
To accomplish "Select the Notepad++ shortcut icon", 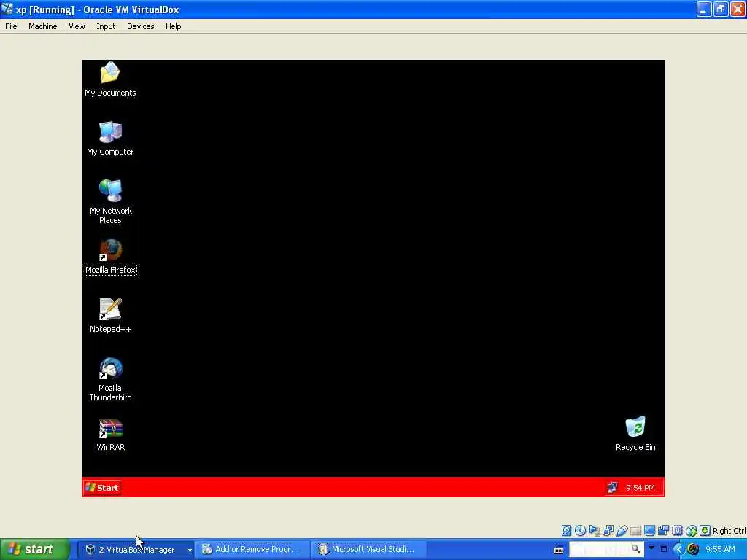I will pos(111,315).
